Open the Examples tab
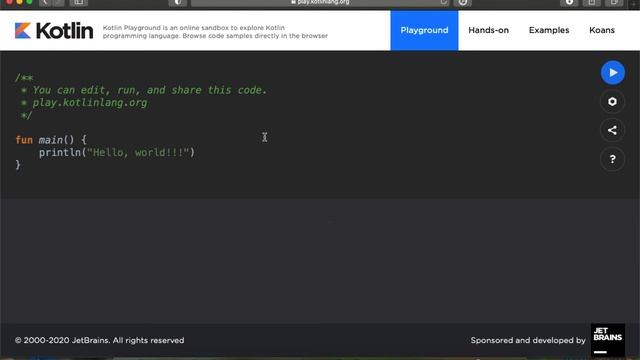This screenshot has width=640, height=360. tap(549, 31)
